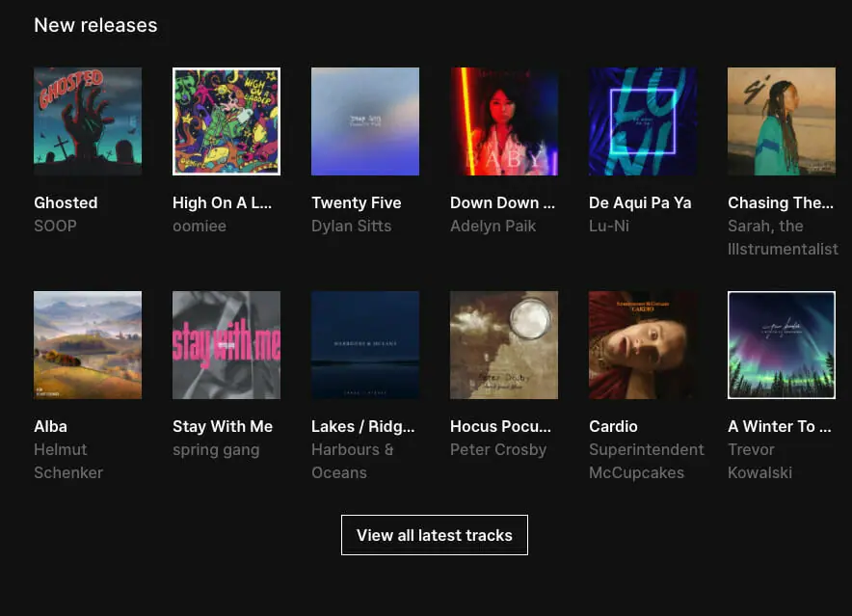Open artist Peter Crosby

pyautogui.click(x=498, y=449)
